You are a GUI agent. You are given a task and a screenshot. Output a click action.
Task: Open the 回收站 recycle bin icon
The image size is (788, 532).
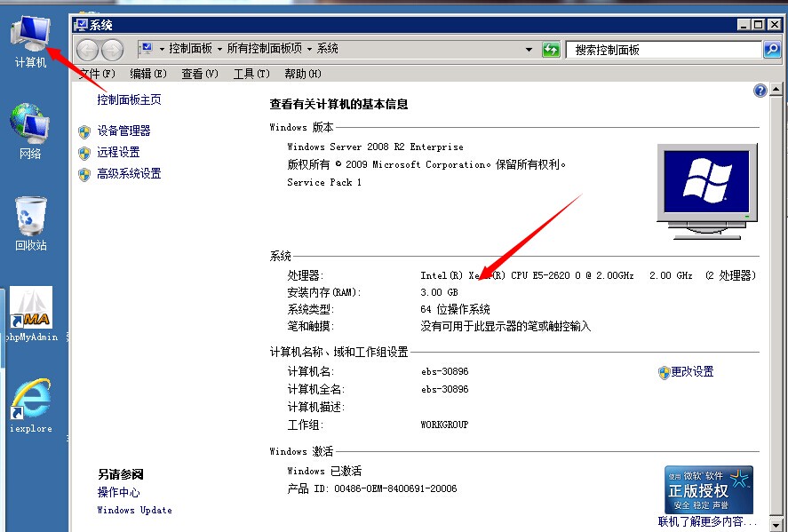31,224
